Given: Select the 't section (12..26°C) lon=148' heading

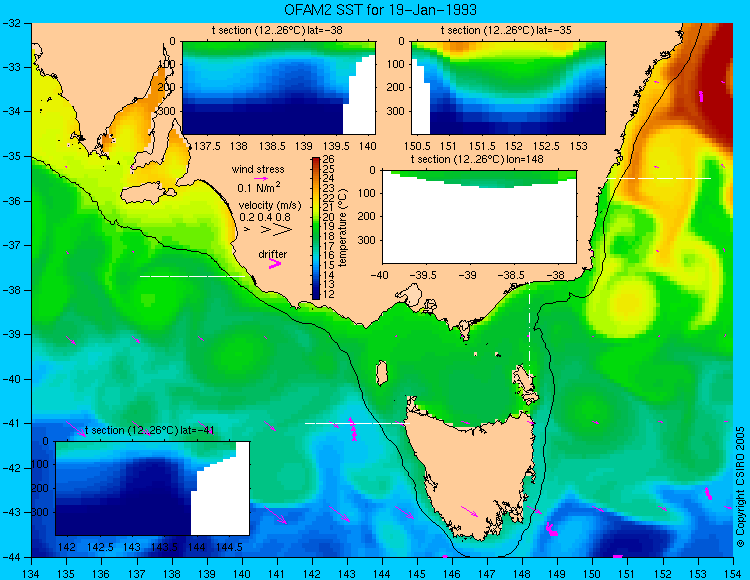Looking at the screenshot, I should [x=477, y=159].
